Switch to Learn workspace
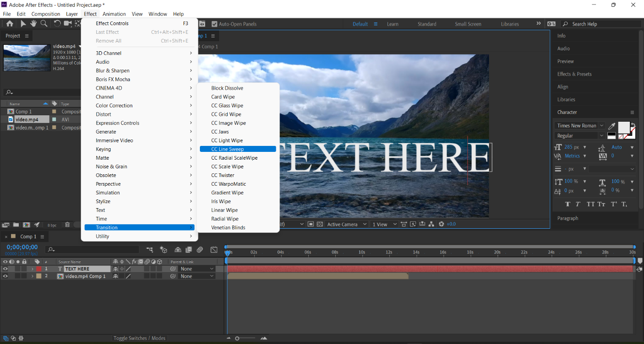644x344 pixels. coord(392,24)
